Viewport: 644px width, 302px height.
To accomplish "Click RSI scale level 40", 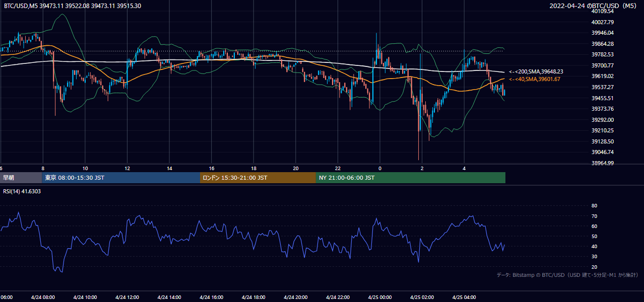I will coord(595,246).
